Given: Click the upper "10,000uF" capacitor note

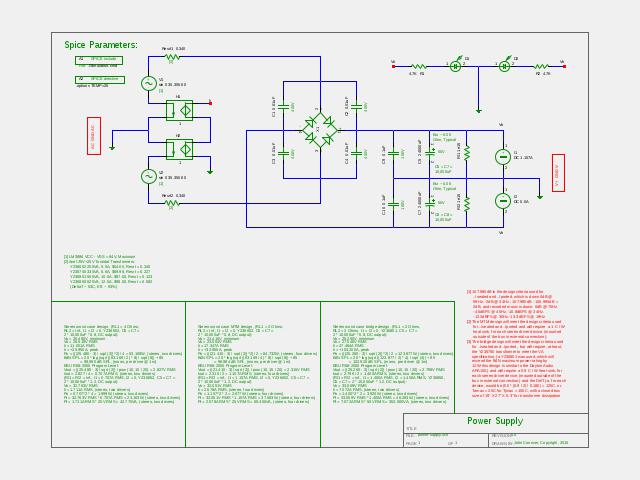Looking at the screenshot, I should 443,169.
